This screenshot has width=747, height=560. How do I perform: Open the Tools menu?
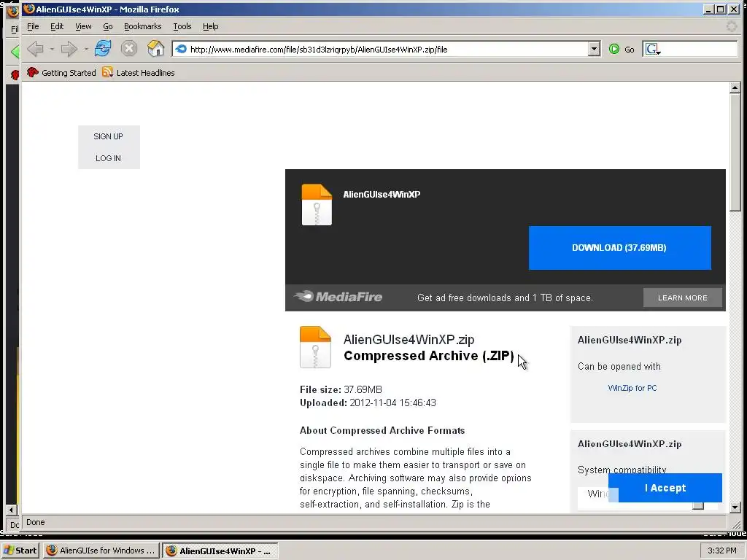pyautogui.click(x=182, y=26)
